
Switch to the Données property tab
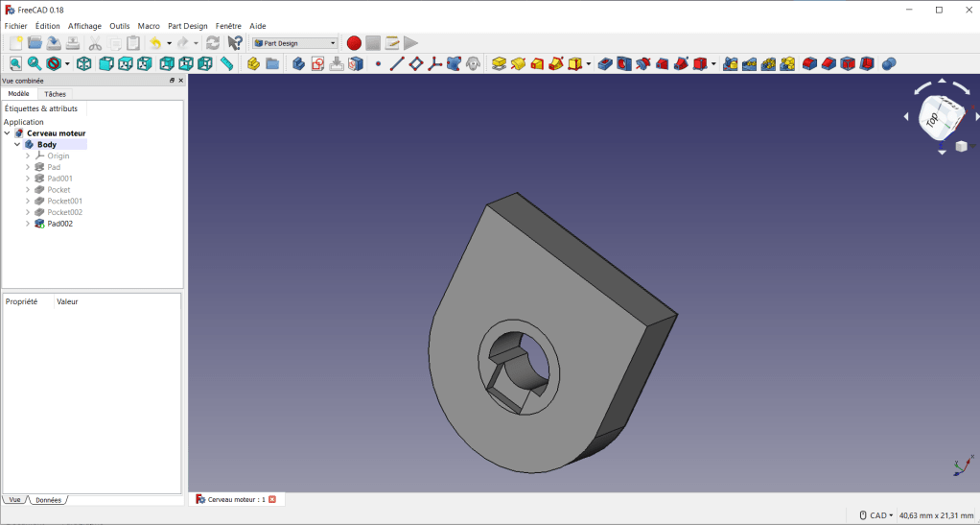click(48, 500)
